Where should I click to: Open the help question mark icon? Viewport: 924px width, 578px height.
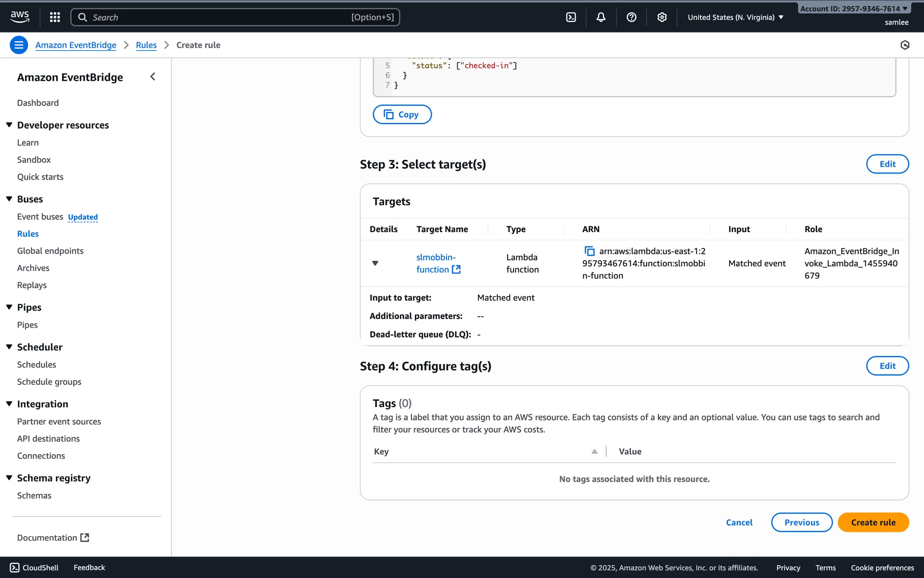click(x=631, y=17)
